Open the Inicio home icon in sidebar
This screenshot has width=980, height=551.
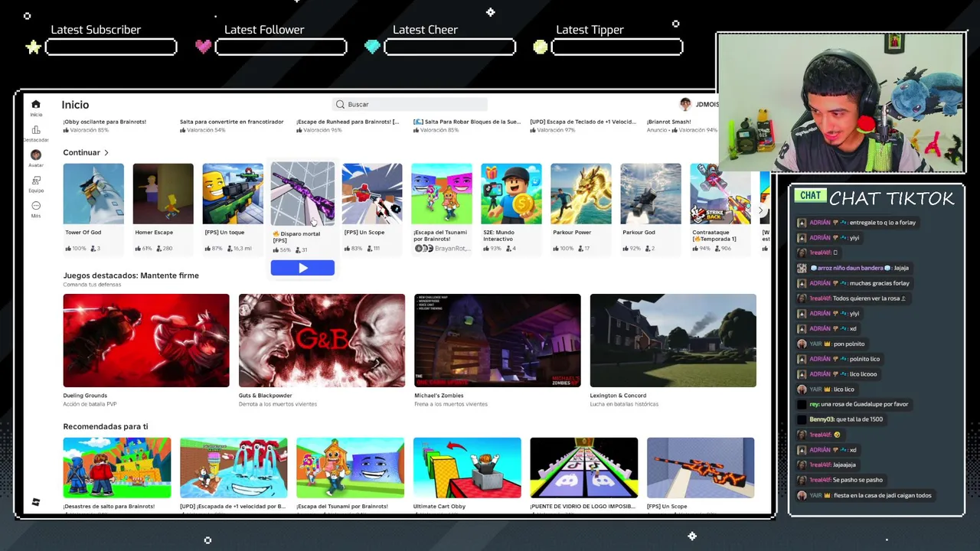[35, 104]
